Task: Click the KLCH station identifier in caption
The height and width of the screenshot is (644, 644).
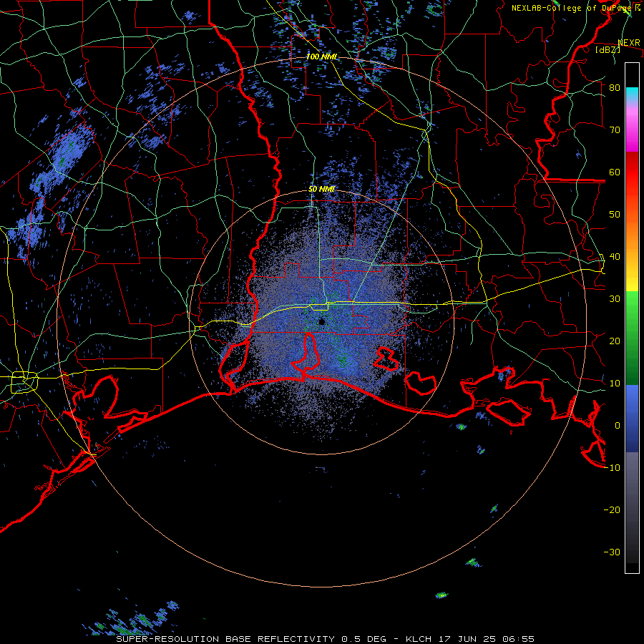Action: [x=419, y=639]
